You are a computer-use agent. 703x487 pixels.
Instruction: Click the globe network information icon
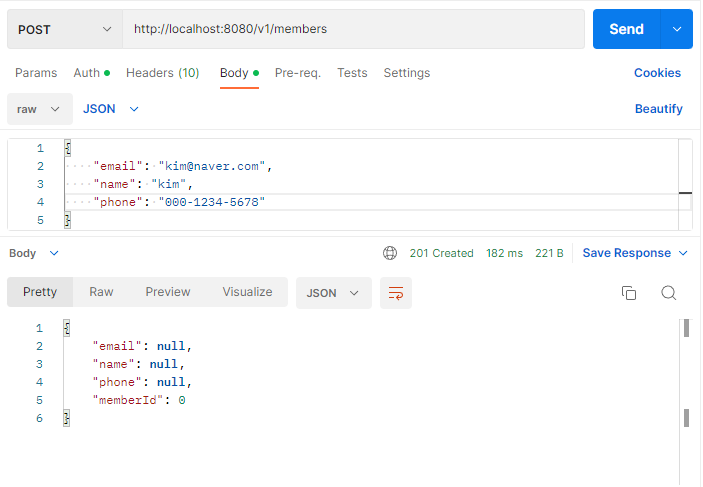click(390, 253)
